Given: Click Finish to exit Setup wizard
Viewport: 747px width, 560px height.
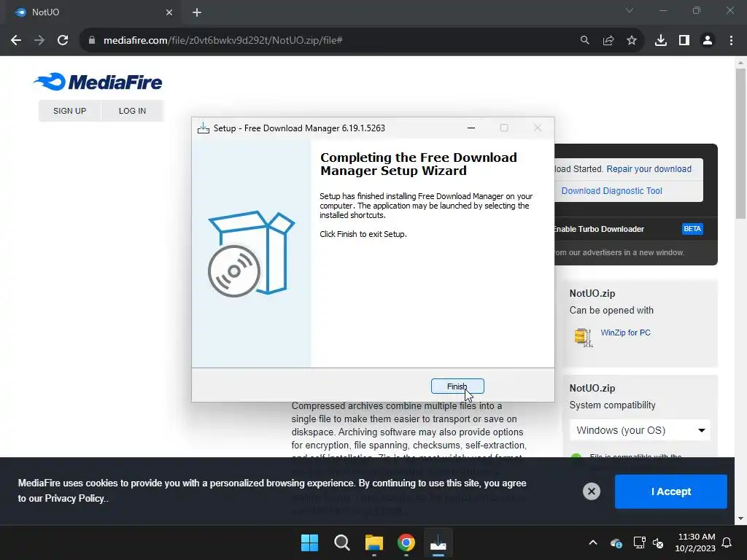Looking at the screenshot, I should pyautogui.click(x=457, y=386).
